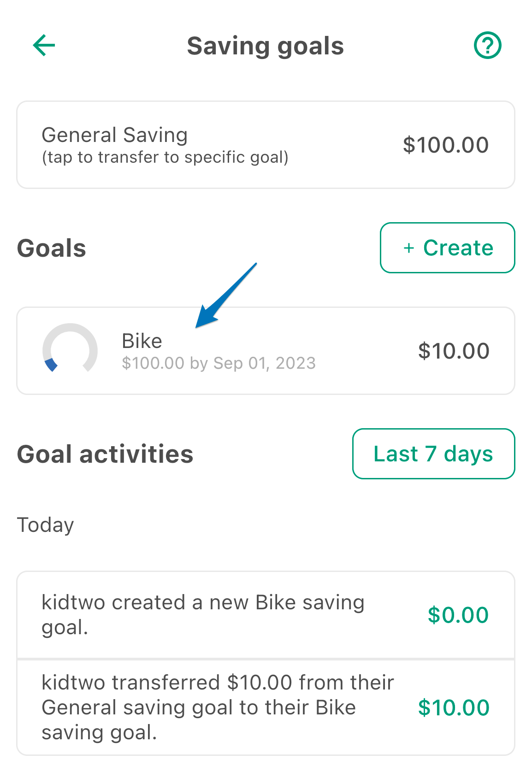The width and height of the screenshot is (532, 778).
Task: Tap the $10.00 Bike goal balance
Action: 454,351
